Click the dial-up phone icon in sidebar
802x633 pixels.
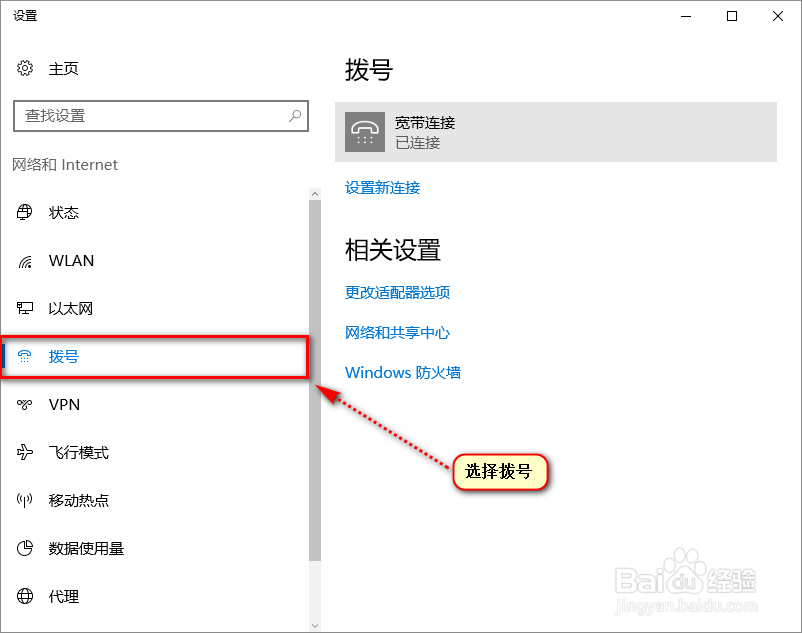pos(25,356)
